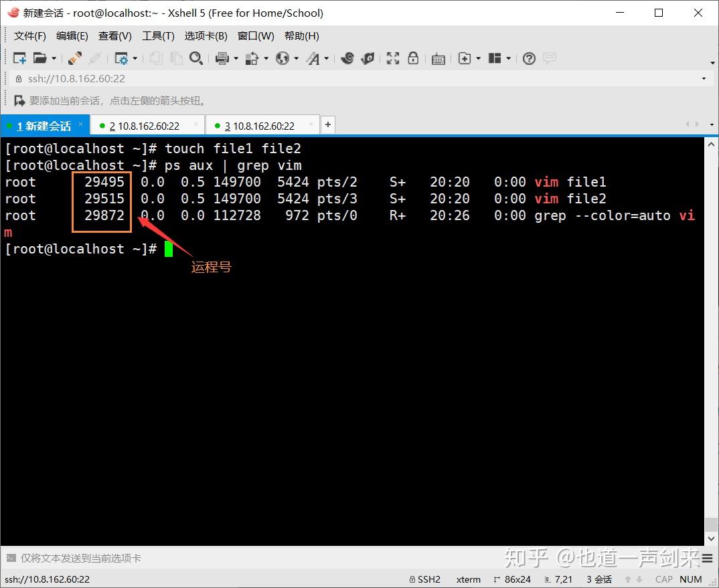
Task: Close the 1 新建会话 tab
Action: pos(81,124)
